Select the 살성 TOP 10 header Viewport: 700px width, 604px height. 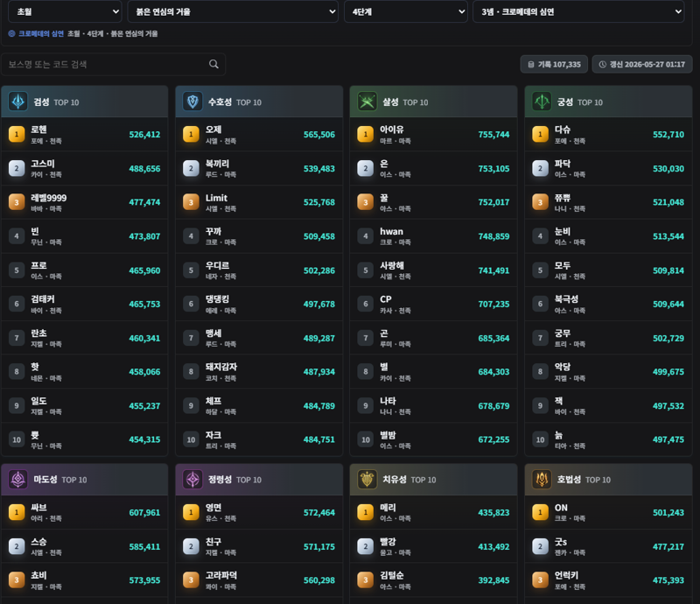(x=433, y=102)
